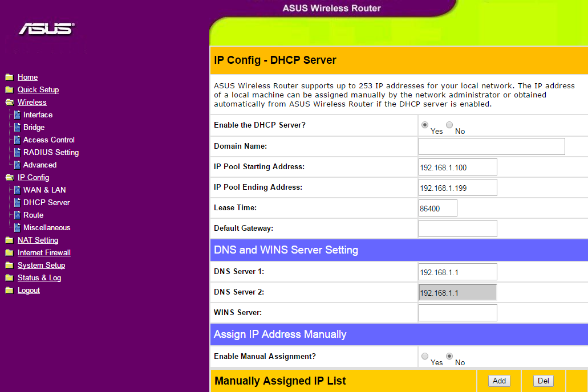The width and height of the screenshot is (588, 392).
Task: Collapse the open folder icon beside IP Config
Action: pos(9,178)
